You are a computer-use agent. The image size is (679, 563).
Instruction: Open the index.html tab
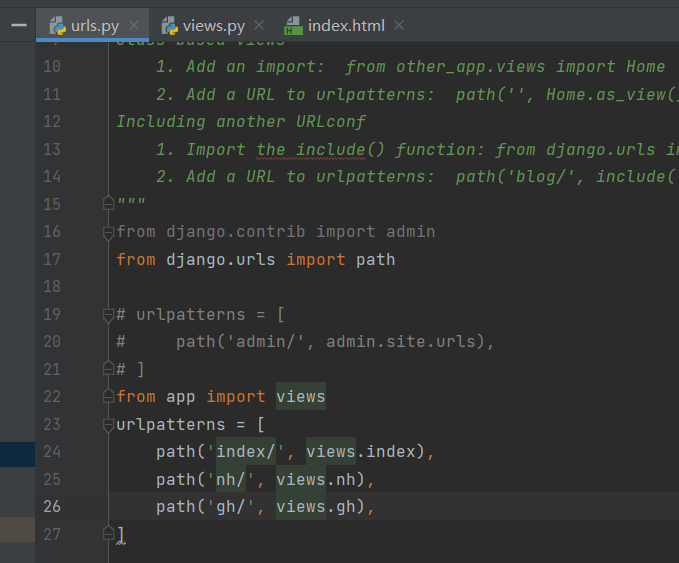[x=346, y=26]
